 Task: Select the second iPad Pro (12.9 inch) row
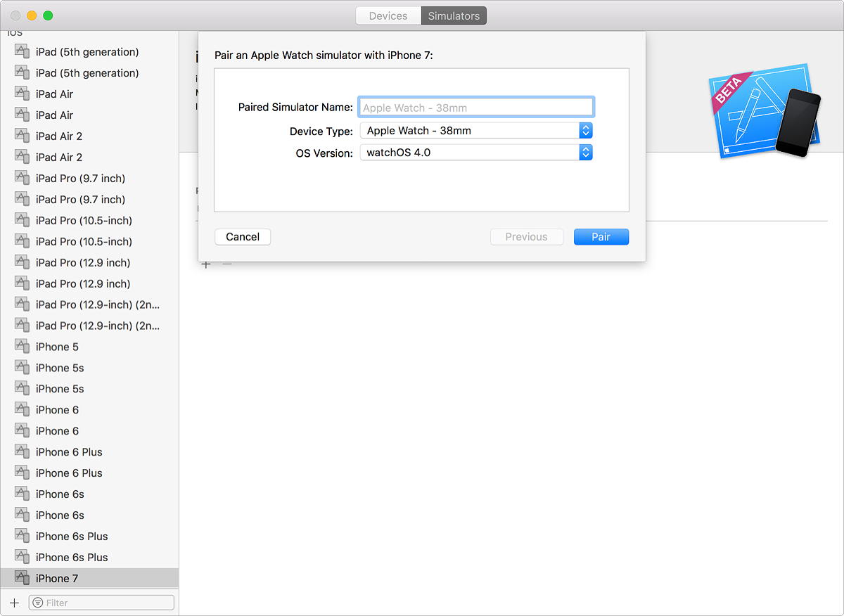pos(89,283)
